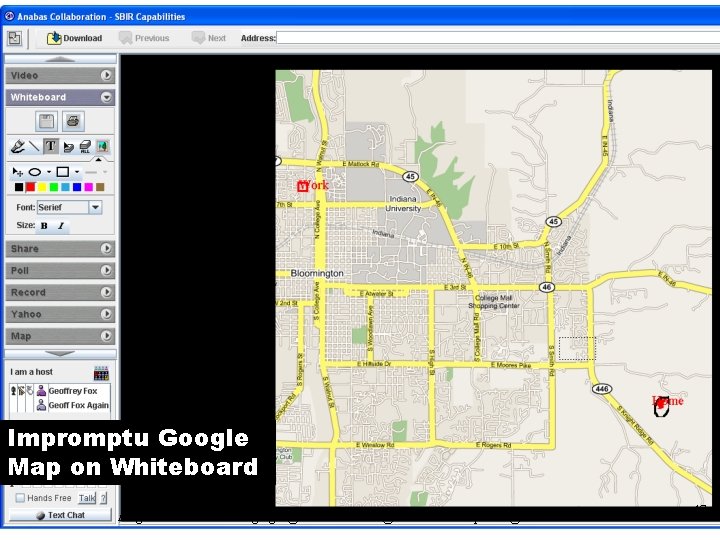
Task: Select the ellipse shape tool
Action: tap(35, 172)
